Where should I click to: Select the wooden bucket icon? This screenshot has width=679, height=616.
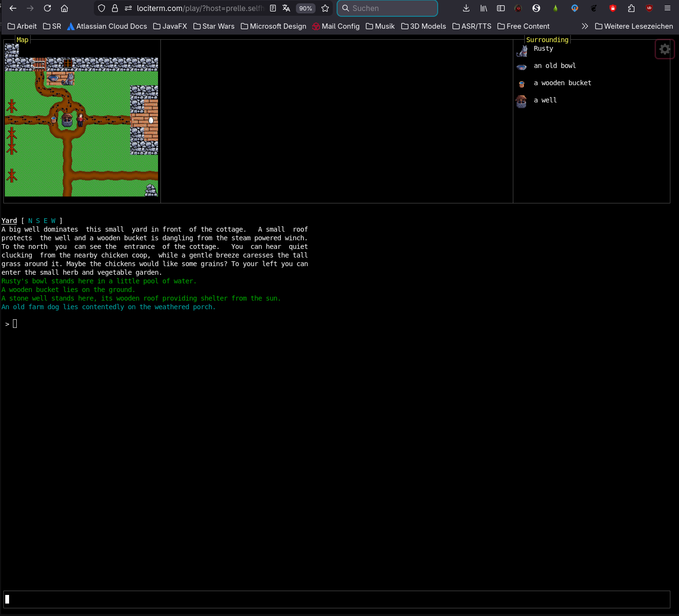(x=521, y=84)
